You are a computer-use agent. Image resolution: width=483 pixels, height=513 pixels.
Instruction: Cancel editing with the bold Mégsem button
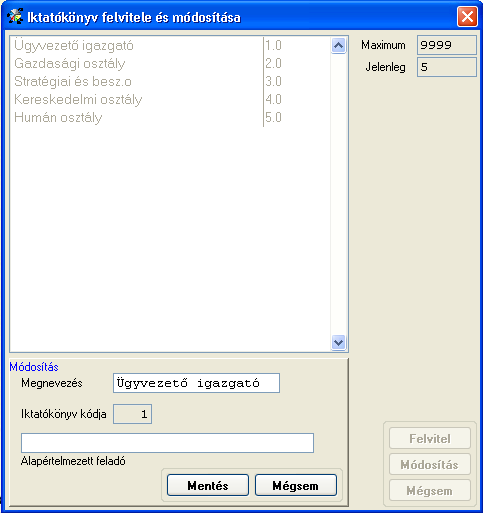pyautogui.click(x=296, y=485)
